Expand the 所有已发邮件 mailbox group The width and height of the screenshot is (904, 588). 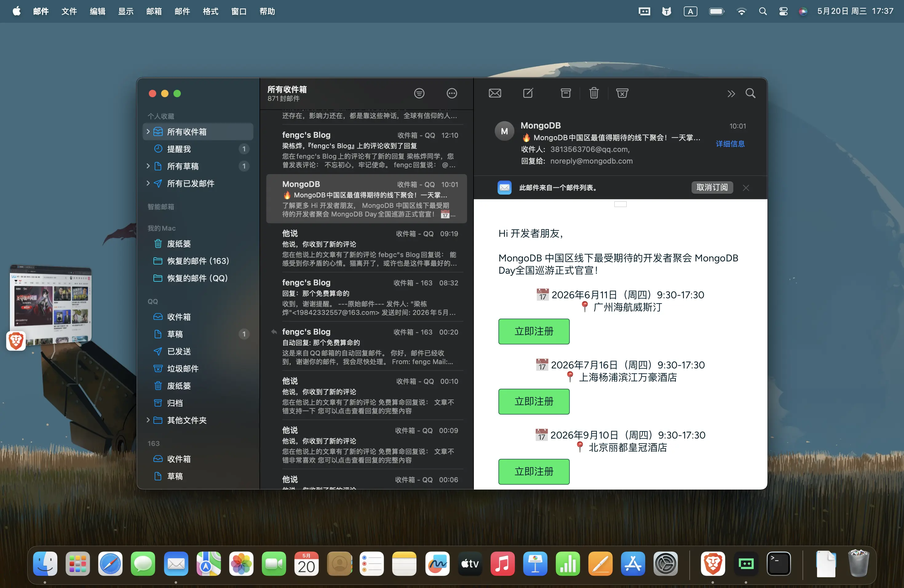pyautogui.click(x=148, y=183)
